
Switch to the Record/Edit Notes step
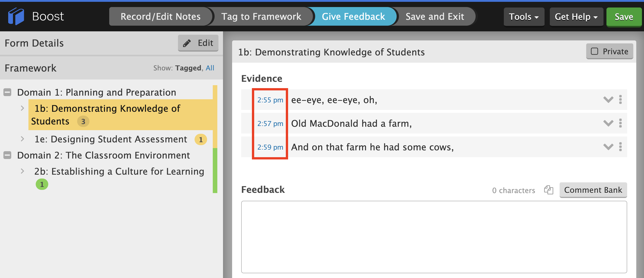(x=160, y=17)
